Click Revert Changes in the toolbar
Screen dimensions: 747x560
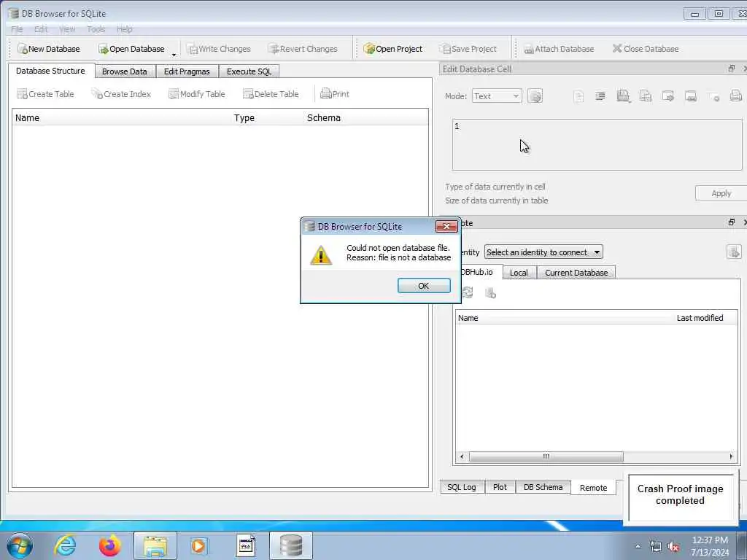coord(303,49)
